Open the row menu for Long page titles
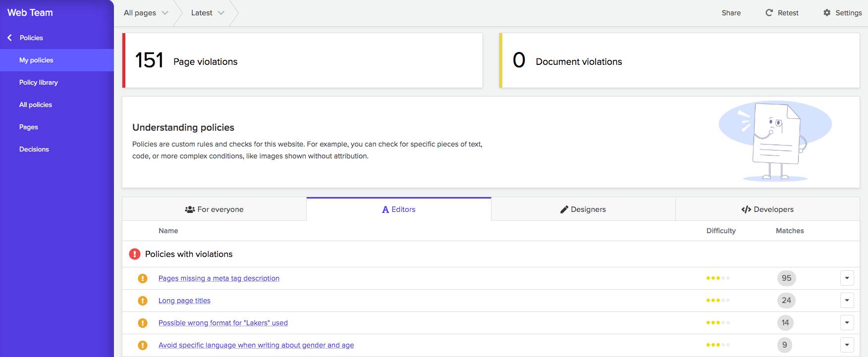The image size is (868, 357). click(x=847, y=301)
